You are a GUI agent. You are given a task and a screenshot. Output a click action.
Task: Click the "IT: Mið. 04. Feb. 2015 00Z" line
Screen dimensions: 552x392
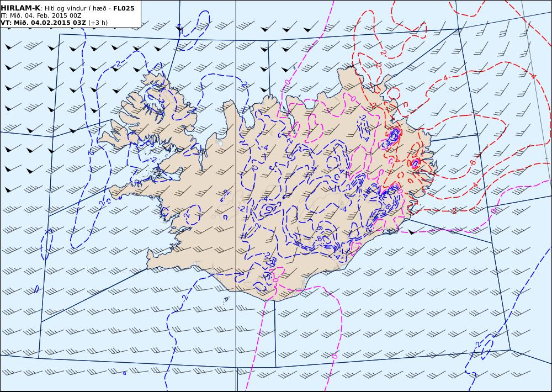click(x=41, y=15)
